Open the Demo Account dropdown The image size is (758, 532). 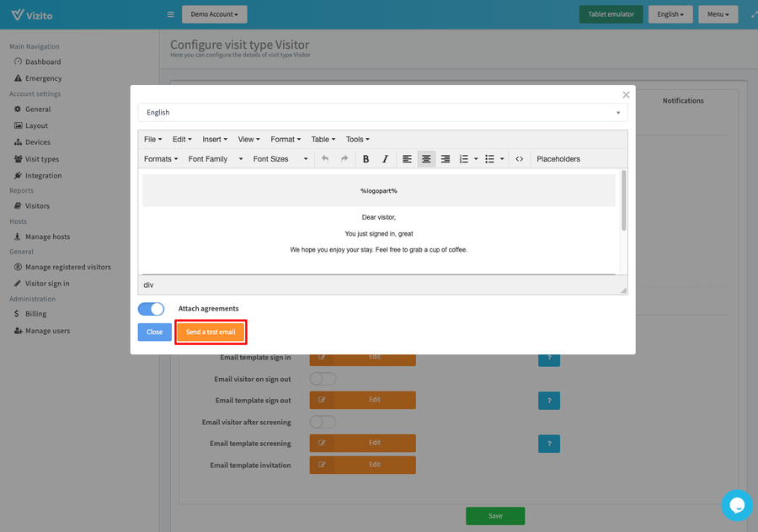coord(213,14)
